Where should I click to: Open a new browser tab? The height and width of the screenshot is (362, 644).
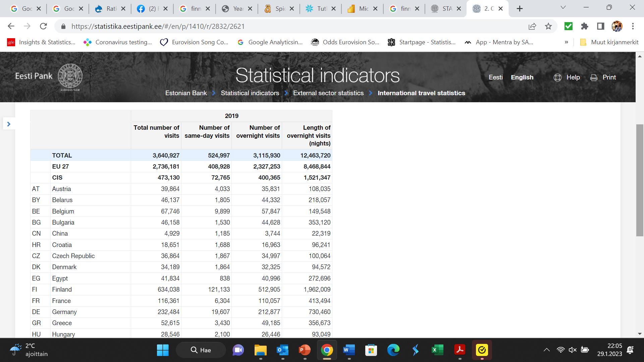point(520,9)
